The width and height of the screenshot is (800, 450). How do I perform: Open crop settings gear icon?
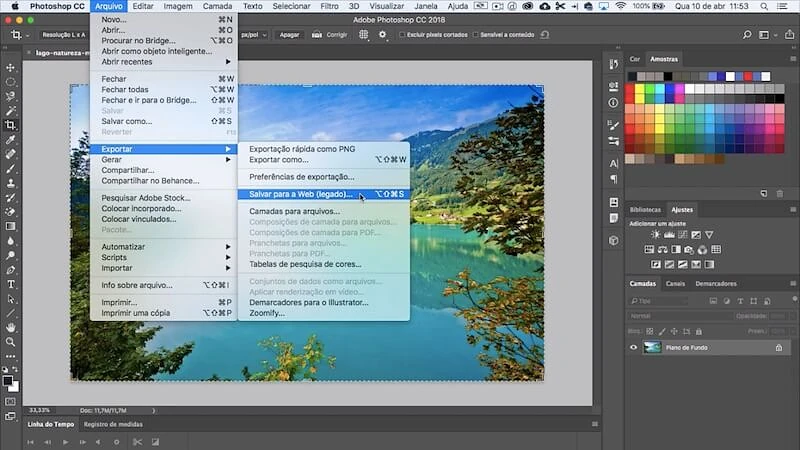[x=382, y=35]
